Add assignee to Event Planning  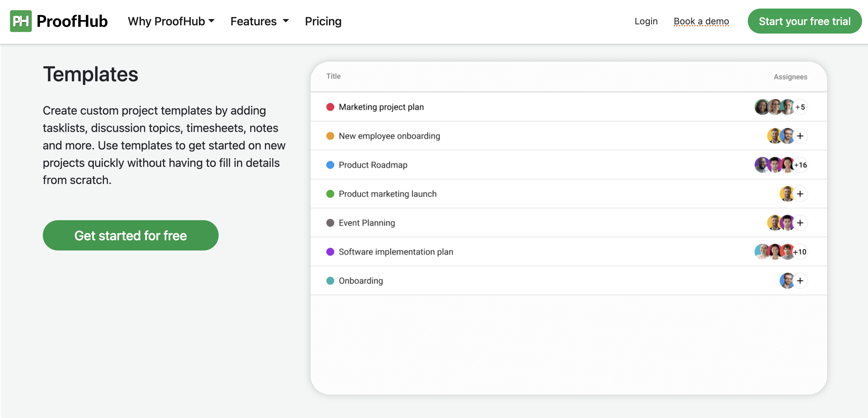[800, 223]
